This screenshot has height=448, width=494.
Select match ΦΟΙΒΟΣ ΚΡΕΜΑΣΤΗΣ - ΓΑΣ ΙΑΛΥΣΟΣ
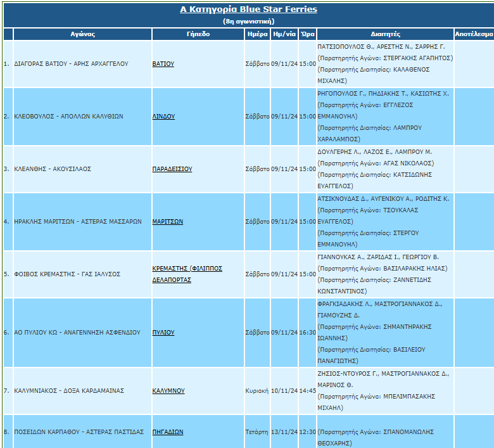[x=67, y=274]
